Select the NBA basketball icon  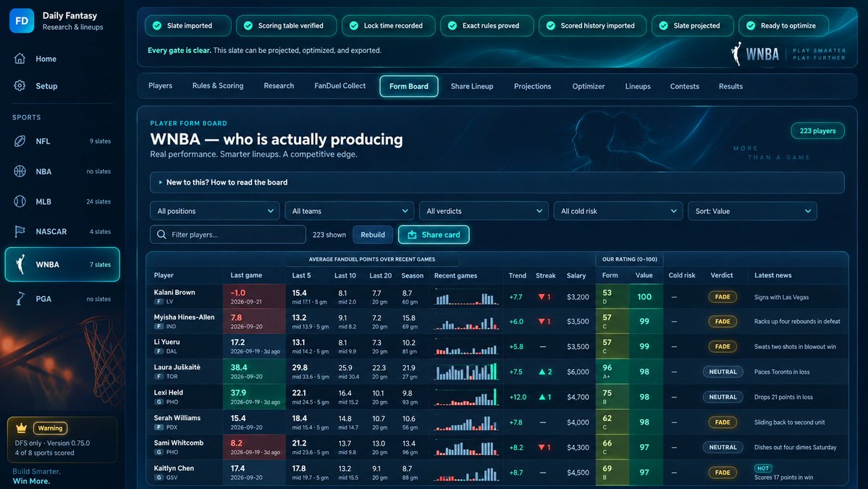(x=20, y=171)
